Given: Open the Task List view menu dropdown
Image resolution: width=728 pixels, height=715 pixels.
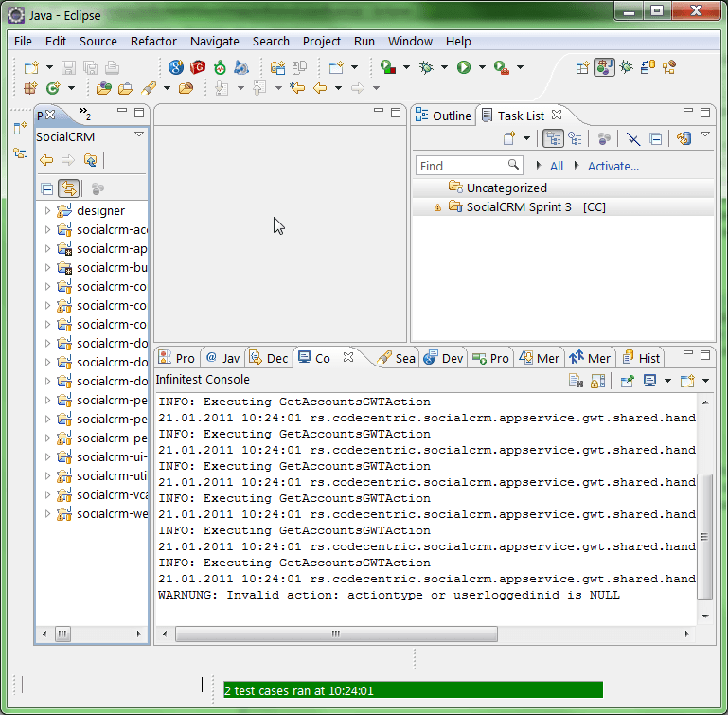Looking at the screenshot, I should click(705, 135).
